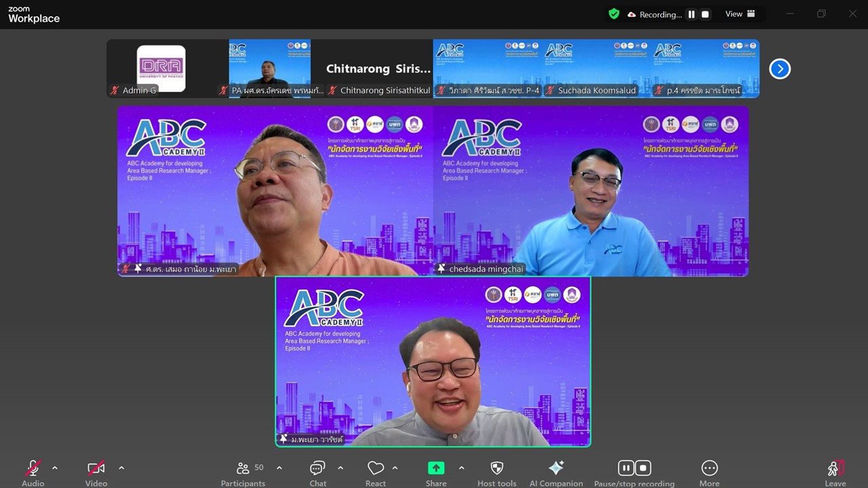Open the More options menu
Screen dimensions: 868x488
[709, 472]
